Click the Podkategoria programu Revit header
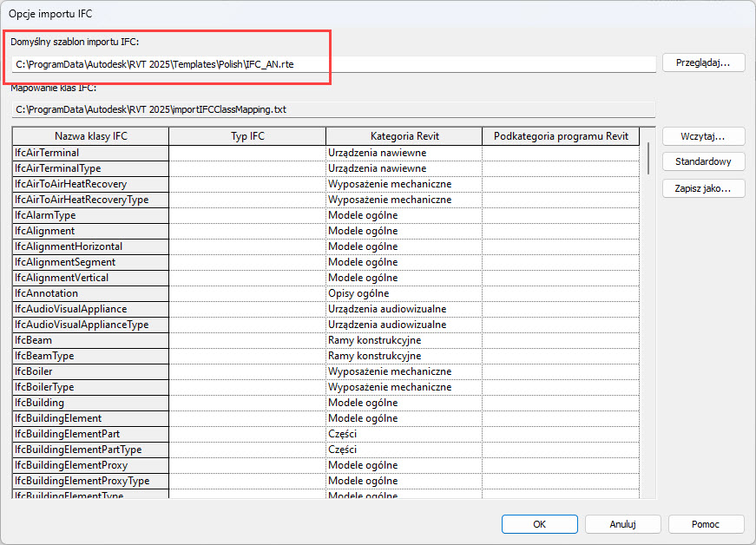 (x=561, y=136)
